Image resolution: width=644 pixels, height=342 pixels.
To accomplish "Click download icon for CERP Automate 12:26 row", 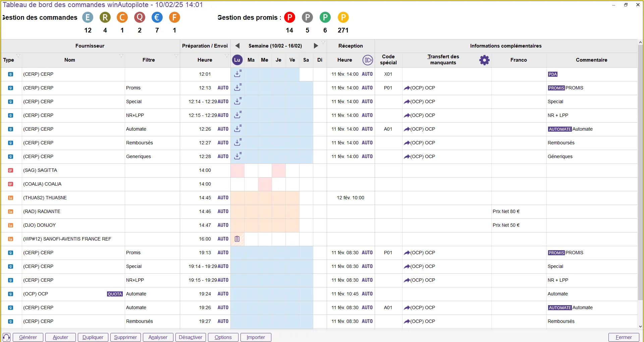I will (237, 129).
